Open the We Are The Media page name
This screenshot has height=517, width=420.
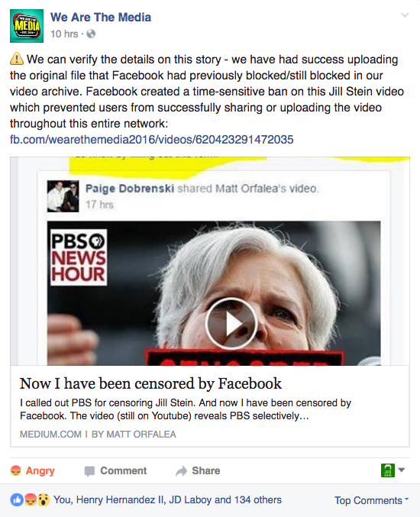pos(101,17)
